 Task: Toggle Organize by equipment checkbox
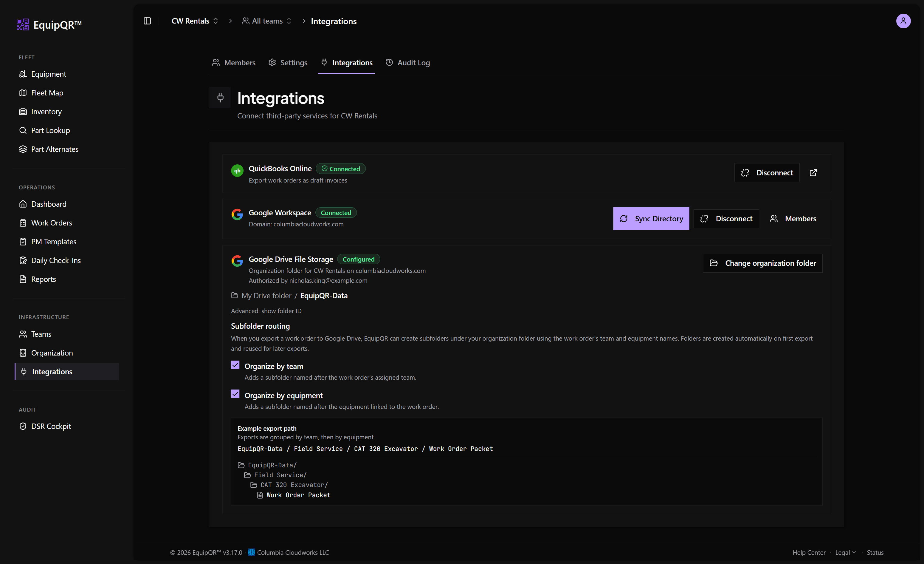tap(235, 394)
